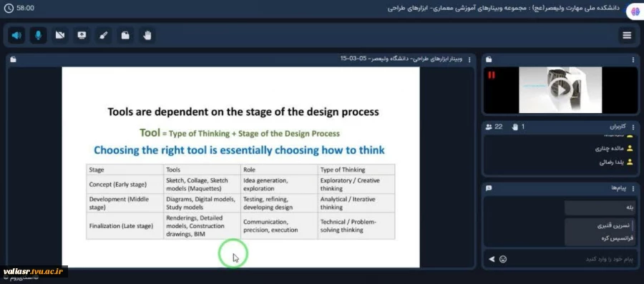The width and height of the screenshot is (644, 284).
Task: Click the 'Analytical / Iterative thinking' cell
Action: (x=356, y=203)
